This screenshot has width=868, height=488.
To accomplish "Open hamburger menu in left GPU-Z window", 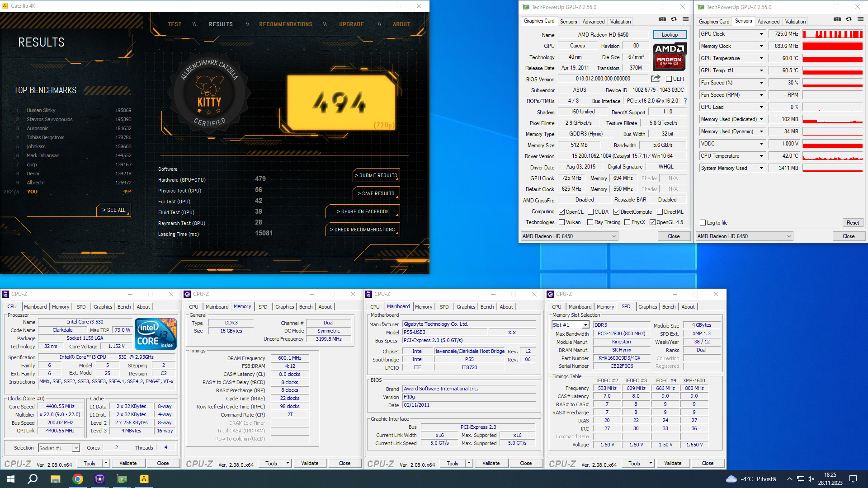I will [x=685, y=19].
